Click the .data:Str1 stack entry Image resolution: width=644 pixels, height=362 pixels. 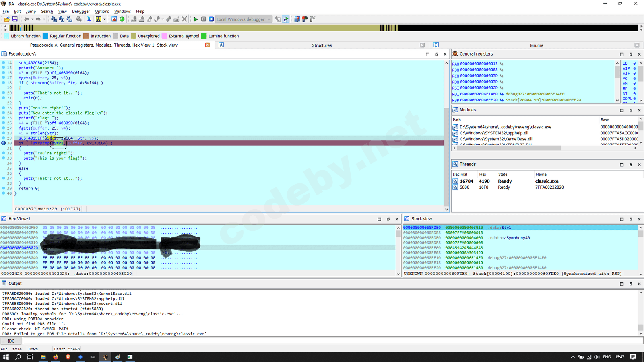pos(500,228)
